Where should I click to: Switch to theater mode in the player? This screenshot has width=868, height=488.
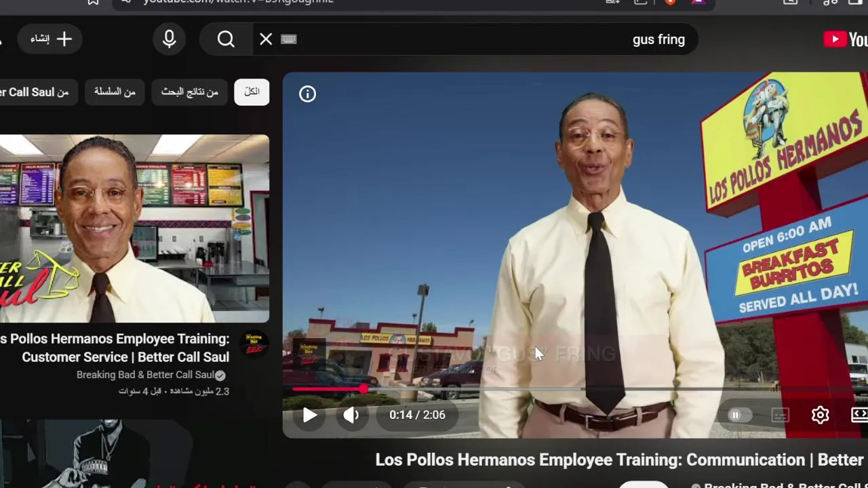point(859,415)
